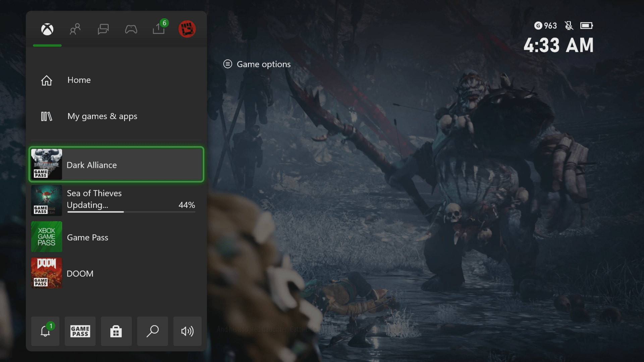Open My games & apps
The image size is (644, 362).
pos(102,116)
